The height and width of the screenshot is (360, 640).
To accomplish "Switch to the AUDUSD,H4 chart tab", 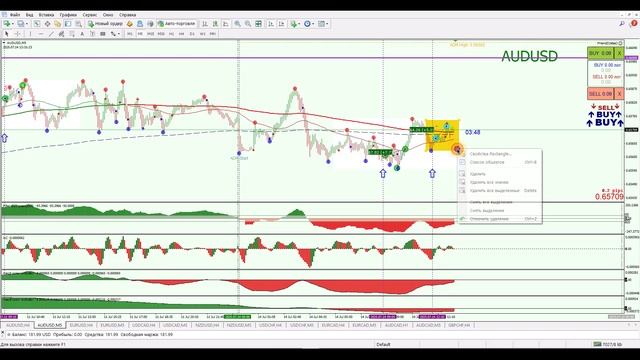I will 18,325.
